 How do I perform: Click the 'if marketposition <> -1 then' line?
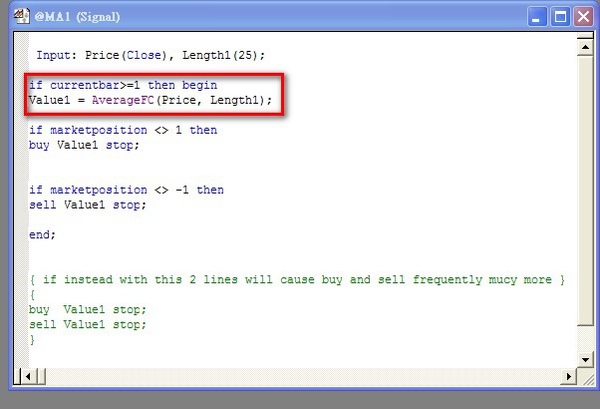[x=127, y=190]
